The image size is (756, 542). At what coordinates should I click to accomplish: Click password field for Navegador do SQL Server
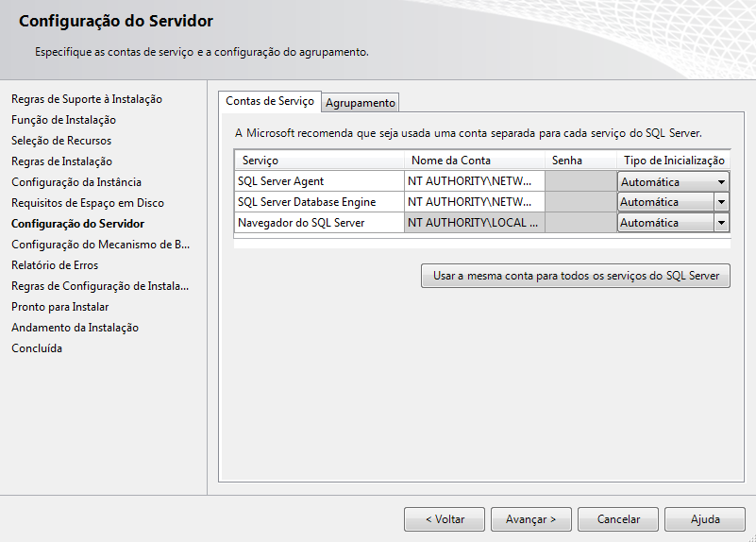tap(581, 223)
